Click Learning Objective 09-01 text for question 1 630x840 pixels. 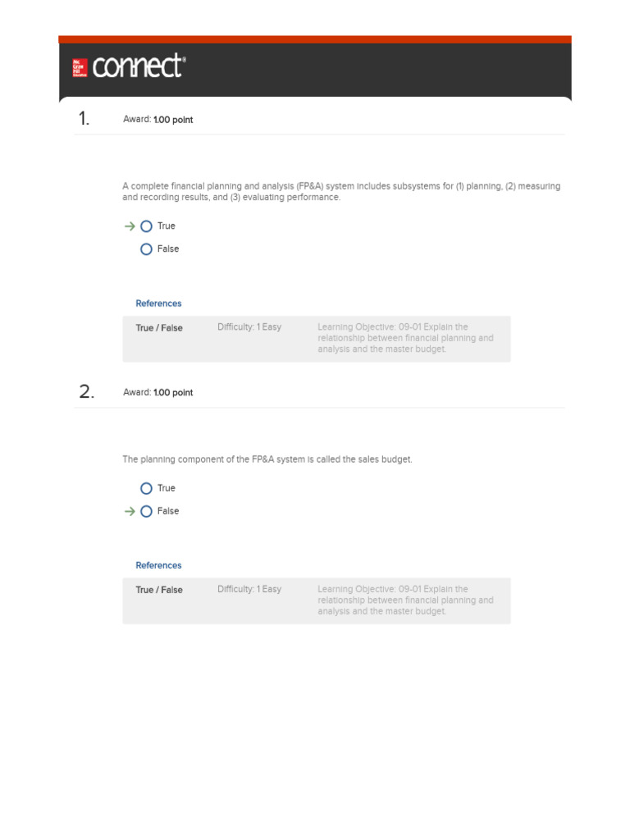(405, 338)
